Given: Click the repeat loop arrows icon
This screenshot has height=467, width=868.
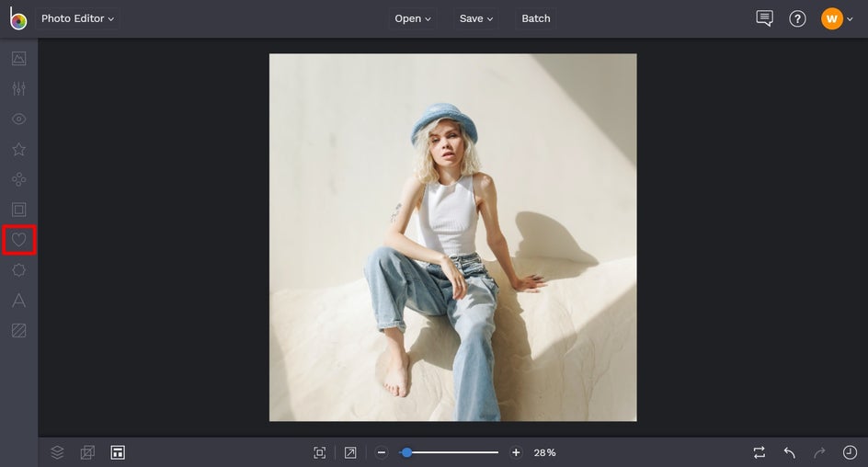Looking at the screenshot, I should tap(759, 452).
